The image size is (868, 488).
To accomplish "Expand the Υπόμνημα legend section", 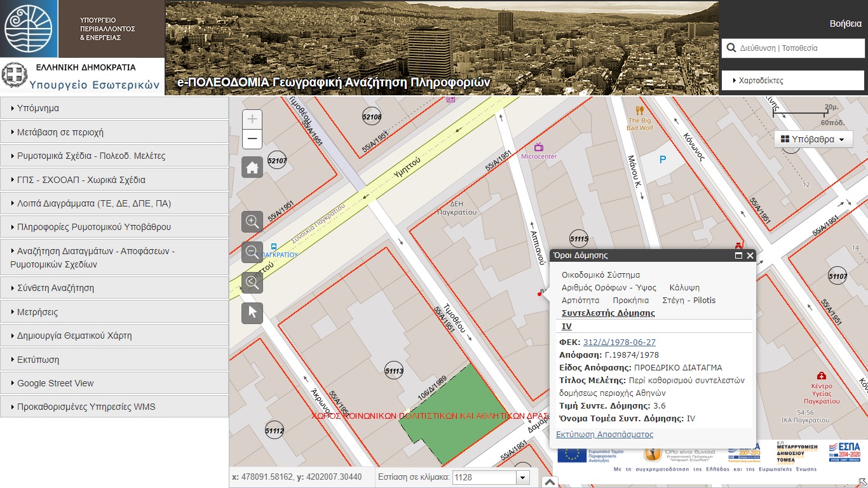I will coord(114,108).
